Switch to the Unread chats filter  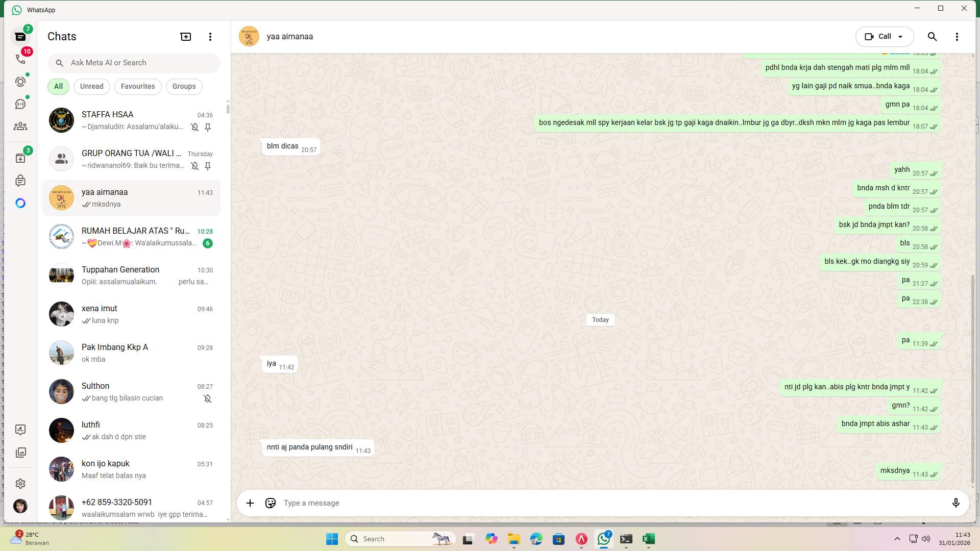tap(91, 86)
